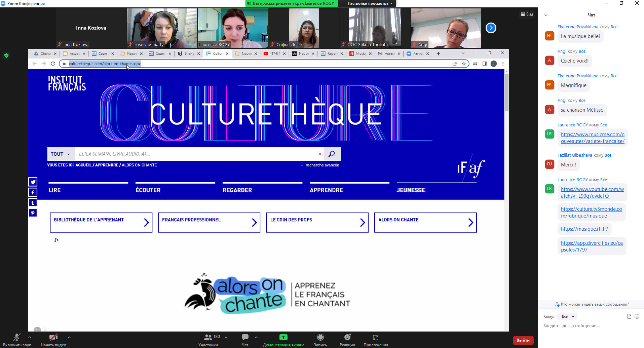
Task: Open Приложения apps panel
Action: (376, 340)
